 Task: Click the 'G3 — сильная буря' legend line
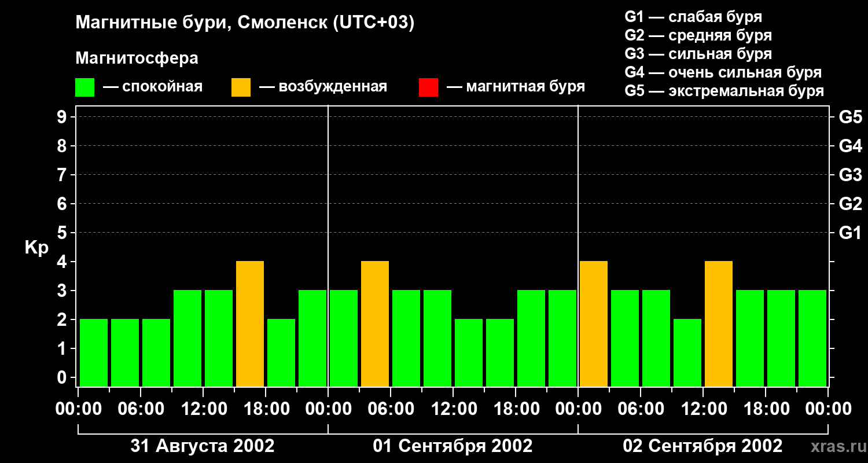pos(698,54)
